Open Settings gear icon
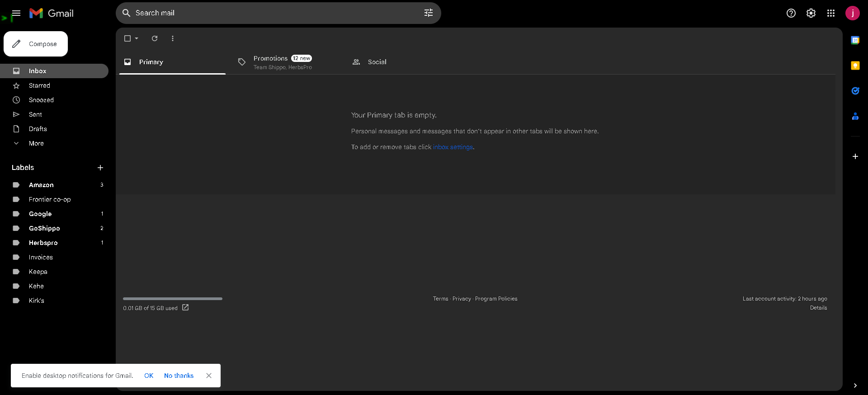 pos(811,13)
